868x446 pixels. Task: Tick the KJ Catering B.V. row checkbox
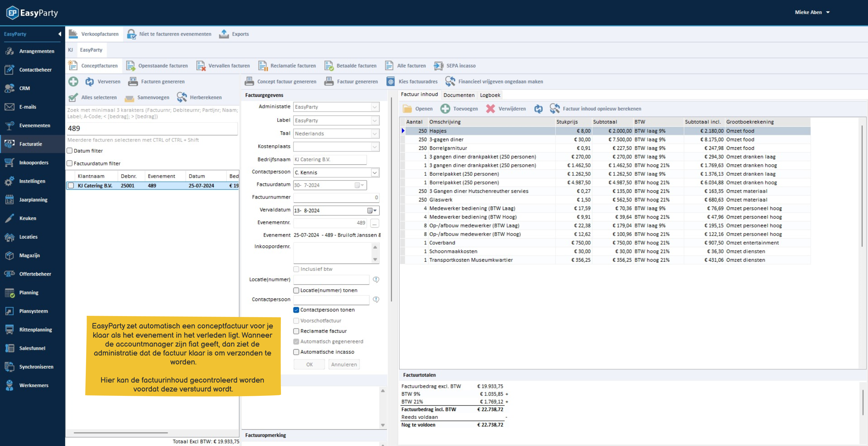71,186
